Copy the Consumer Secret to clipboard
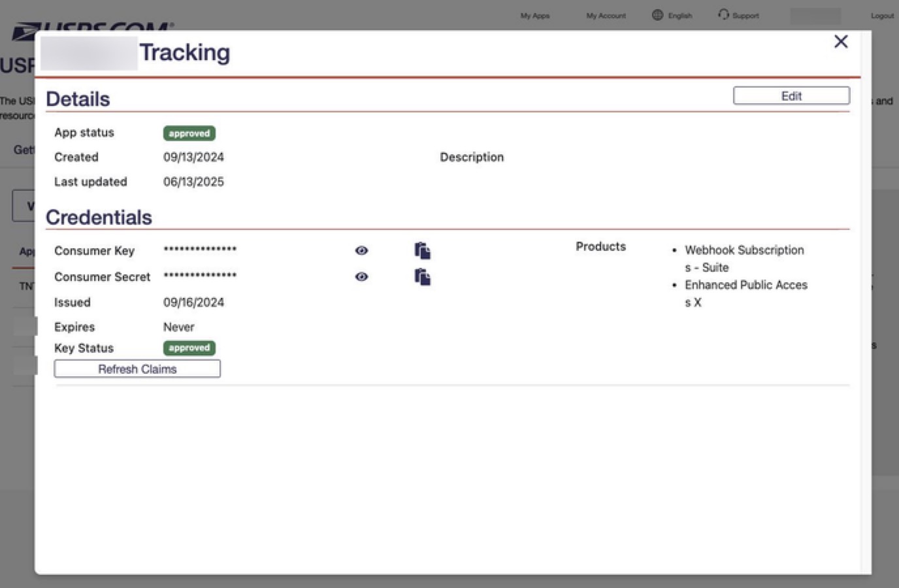The width and height of the screenshot is (899, 588). [x=423, y=277]
